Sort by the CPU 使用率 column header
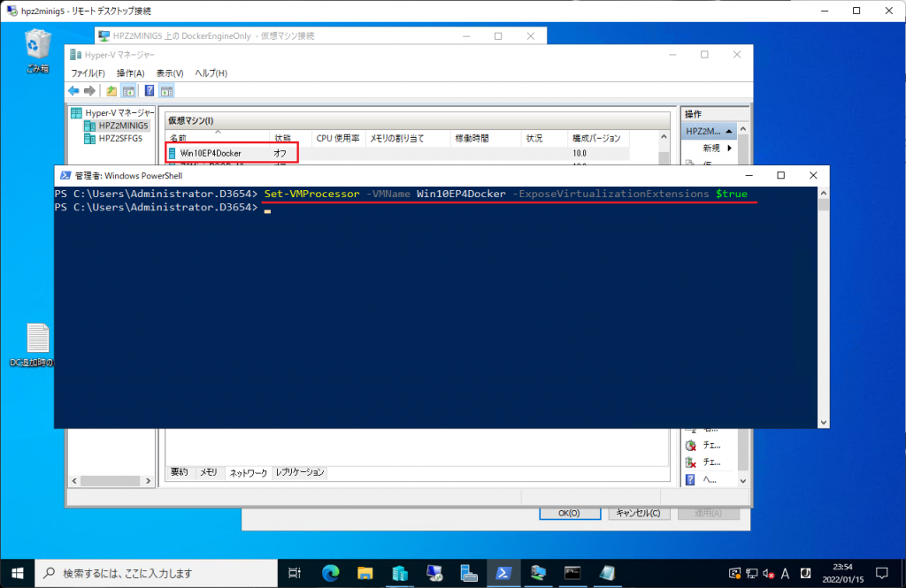Image resolution: width=906 pixels, height=588 pixels. pyautogui.click(x=338, y=138)
